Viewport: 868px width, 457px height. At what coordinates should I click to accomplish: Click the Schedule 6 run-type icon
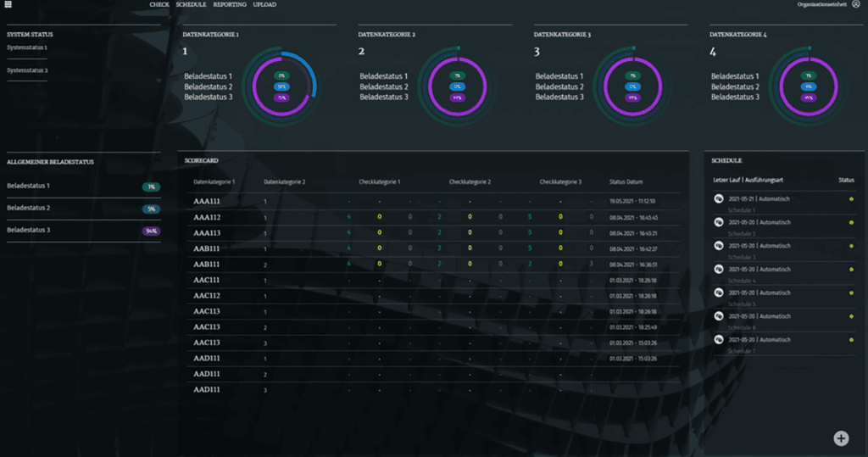(719, 316)
